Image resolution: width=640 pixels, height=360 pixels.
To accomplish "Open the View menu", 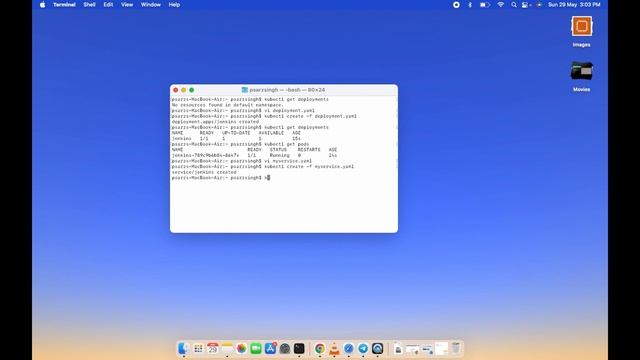I will click(127, 5).
